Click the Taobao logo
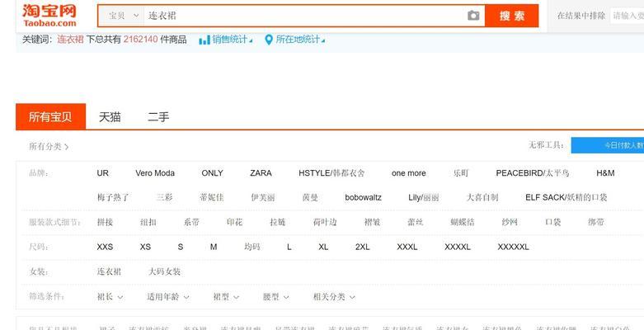 [49, 15]
